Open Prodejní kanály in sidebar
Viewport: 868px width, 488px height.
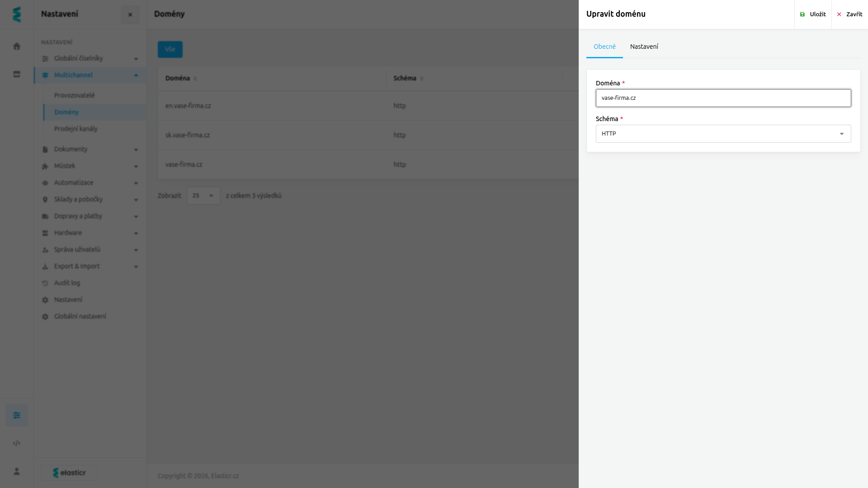(76, 129)
